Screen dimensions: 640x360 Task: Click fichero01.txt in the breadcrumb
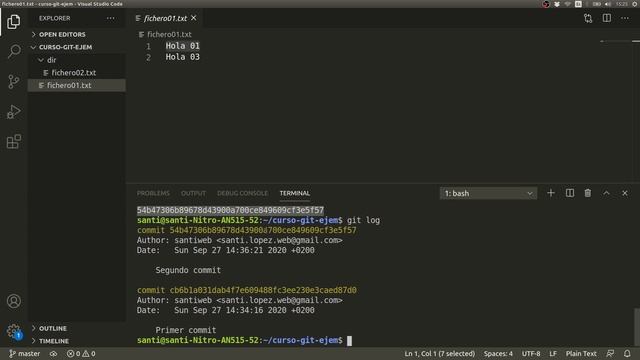point(169,35)
